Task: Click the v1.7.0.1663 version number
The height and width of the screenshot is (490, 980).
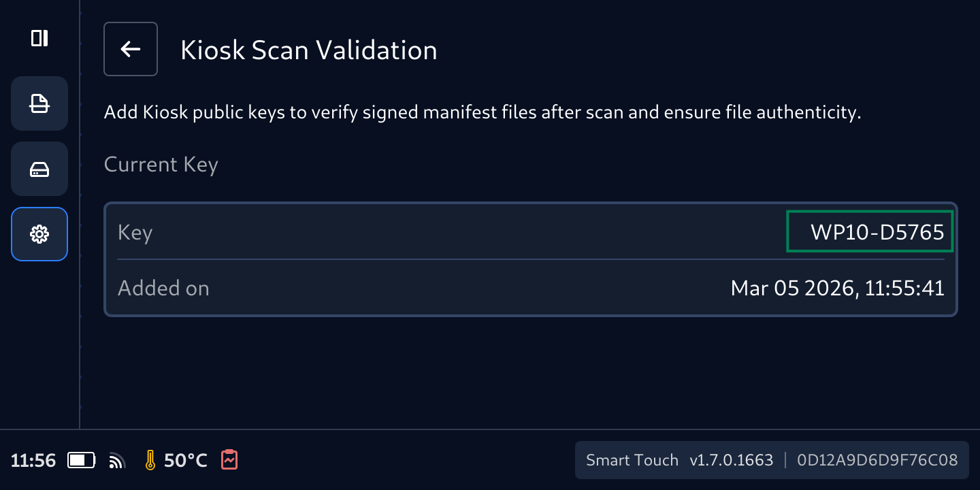Action: pos(731,460)
